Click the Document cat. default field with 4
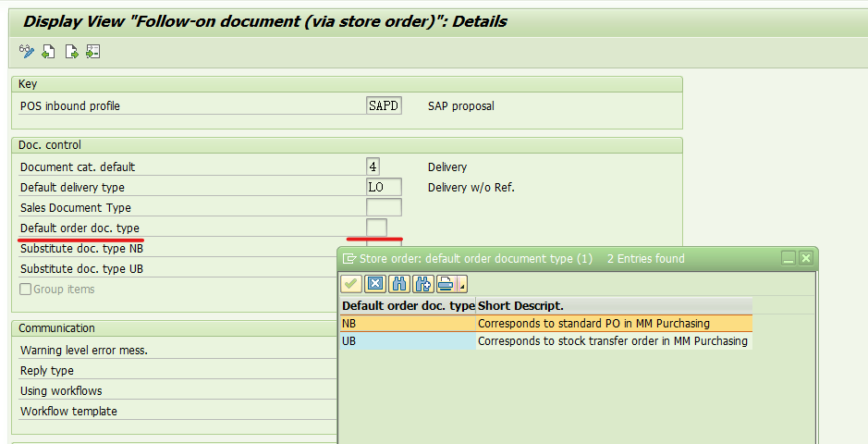Image resolution: width=868 pixels, height=444 pixels. coord(373,166)
